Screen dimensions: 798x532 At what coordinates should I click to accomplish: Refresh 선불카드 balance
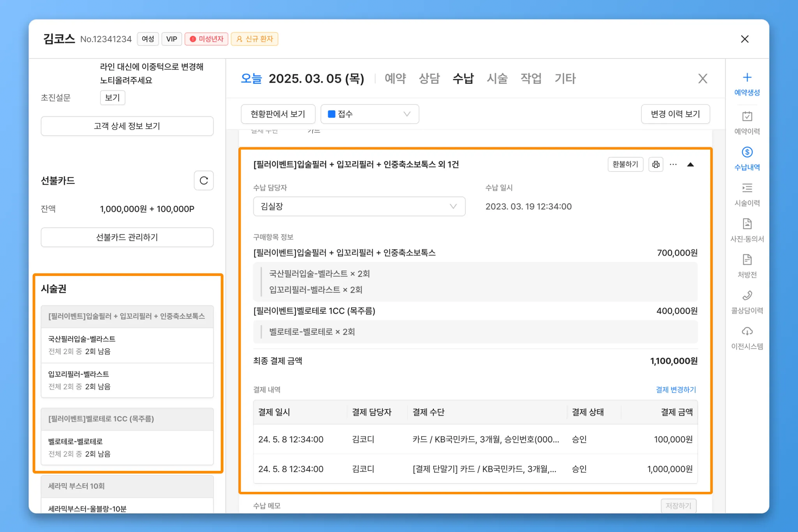(x=203, y=180)
